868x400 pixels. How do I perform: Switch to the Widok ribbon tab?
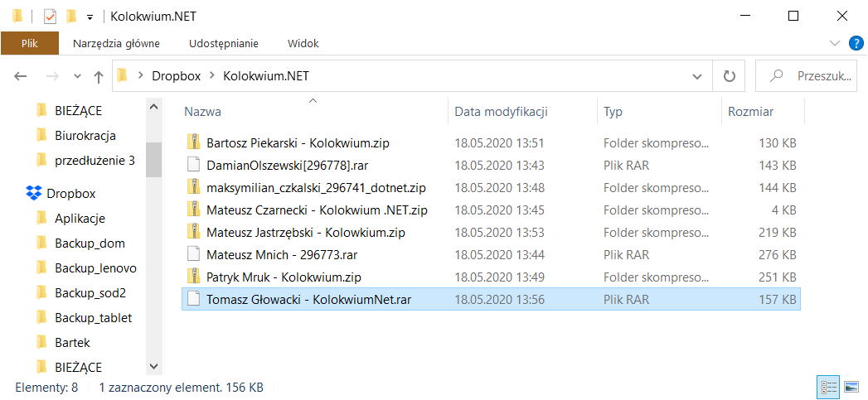pos(303,43)
